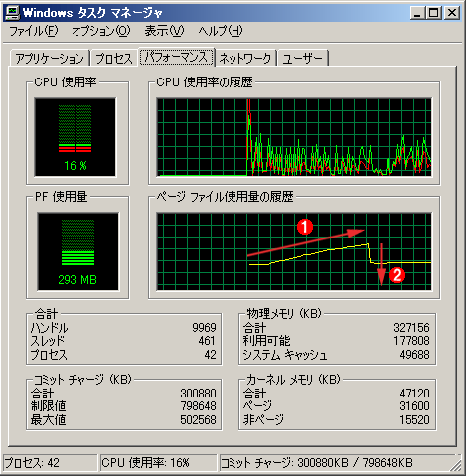The width and height of the screenshot is (466, 476).
Task: Open the ファイル(F) menu
Action: coord(33,31)
